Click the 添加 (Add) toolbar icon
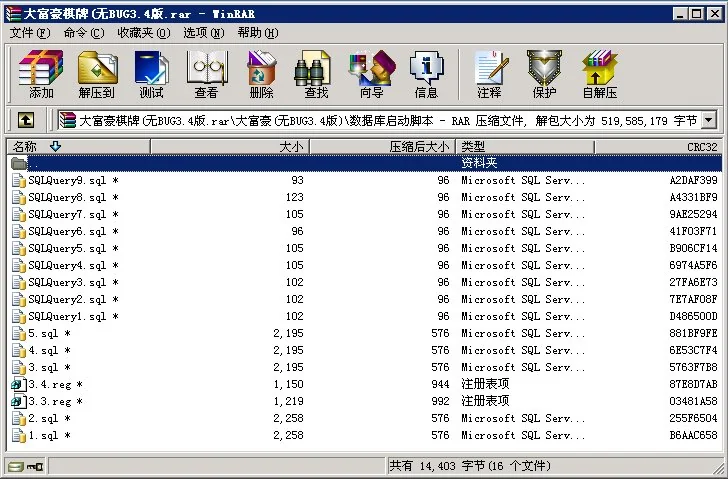 [41, 73]
